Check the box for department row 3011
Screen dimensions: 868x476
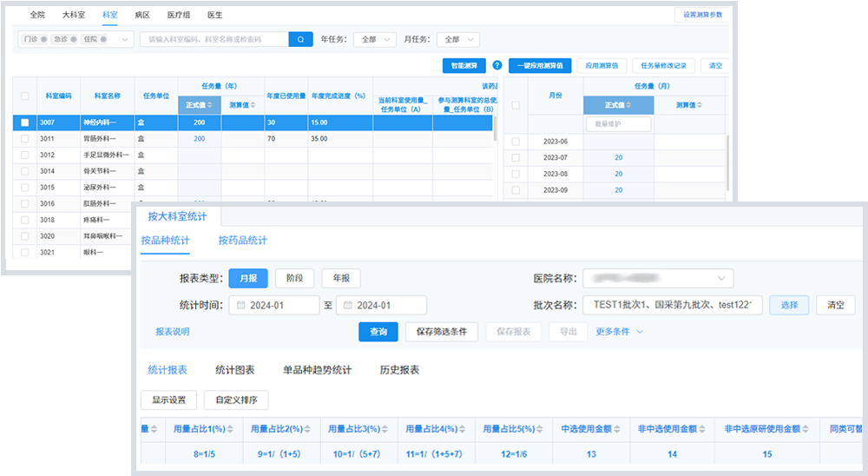click(24, 139)
